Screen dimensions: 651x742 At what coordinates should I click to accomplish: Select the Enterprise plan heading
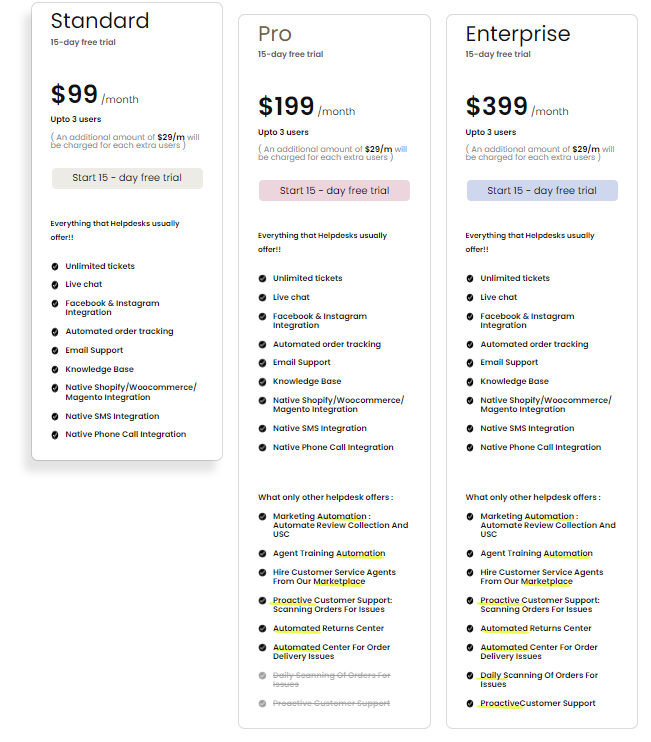518,34
